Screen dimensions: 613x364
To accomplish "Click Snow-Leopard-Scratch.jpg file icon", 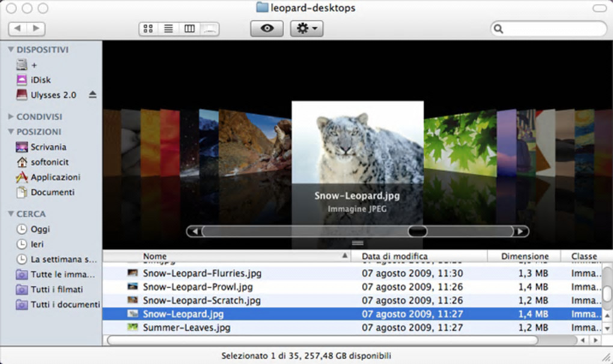I will click(x=133, y=300).
